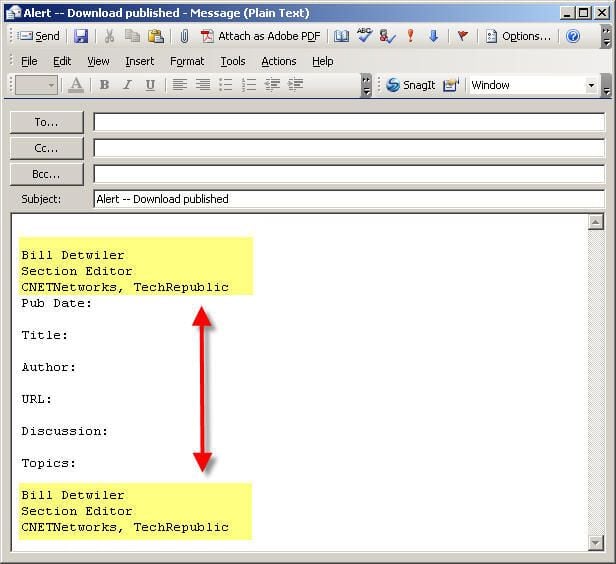Open message Options...

coord(518,36)
